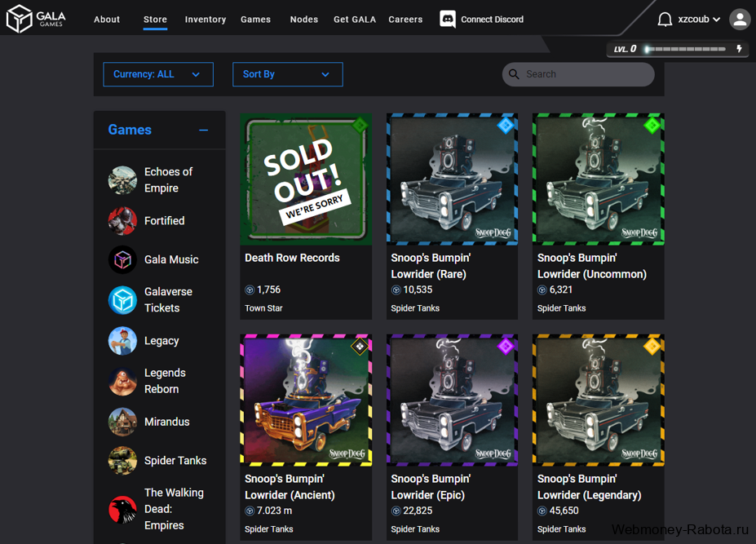Open the Careers link
Screen dimensions: 756x544
click(405, 20)
